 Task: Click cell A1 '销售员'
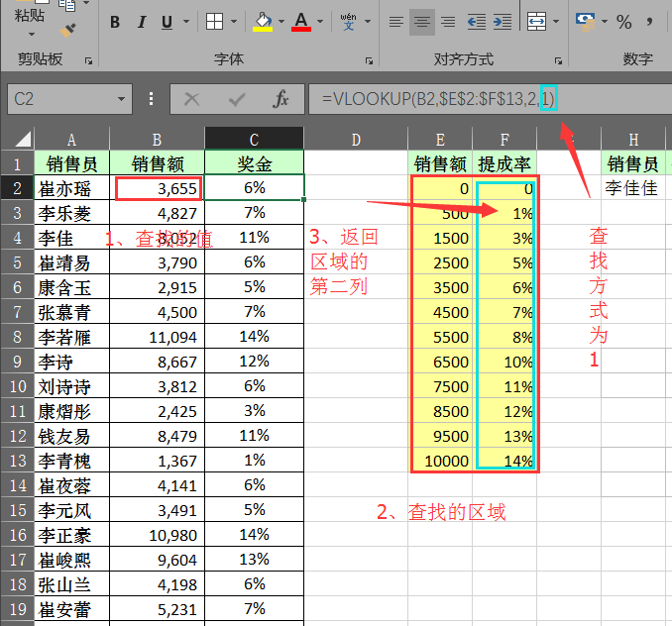coord(72,163)
